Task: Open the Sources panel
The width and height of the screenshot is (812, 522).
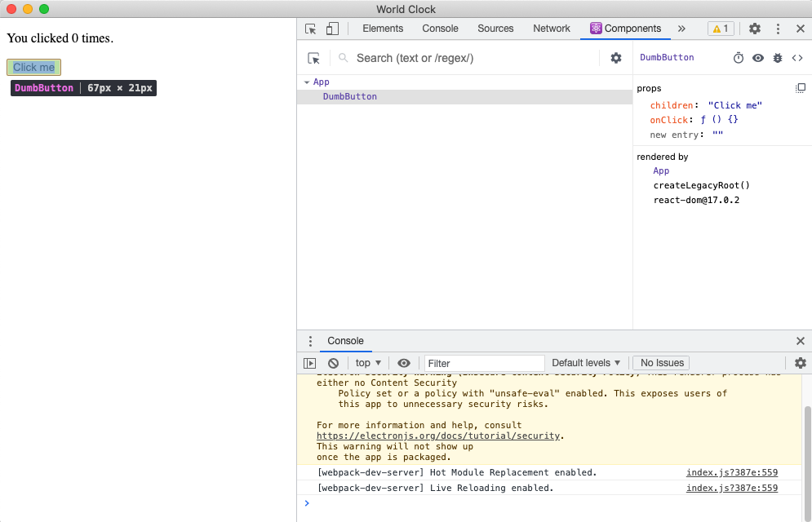Action: pyautogui.click(x=495, y=29)
